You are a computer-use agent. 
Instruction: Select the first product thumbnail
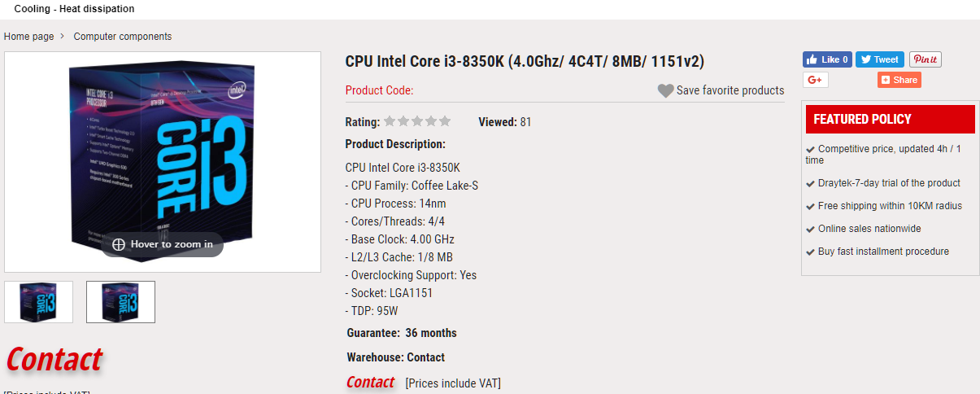[x=39, y=302]
